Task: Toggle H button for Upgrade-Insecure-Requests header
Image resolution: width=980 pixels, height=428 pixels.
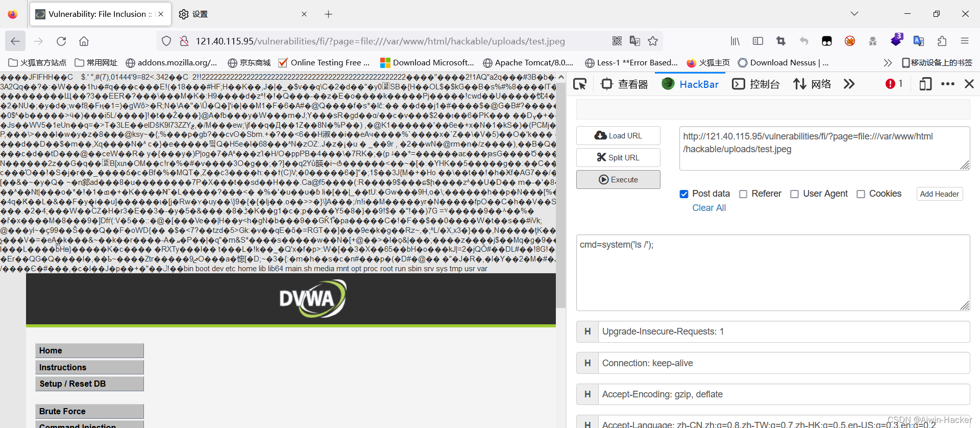Action: (x=587, y=331)
